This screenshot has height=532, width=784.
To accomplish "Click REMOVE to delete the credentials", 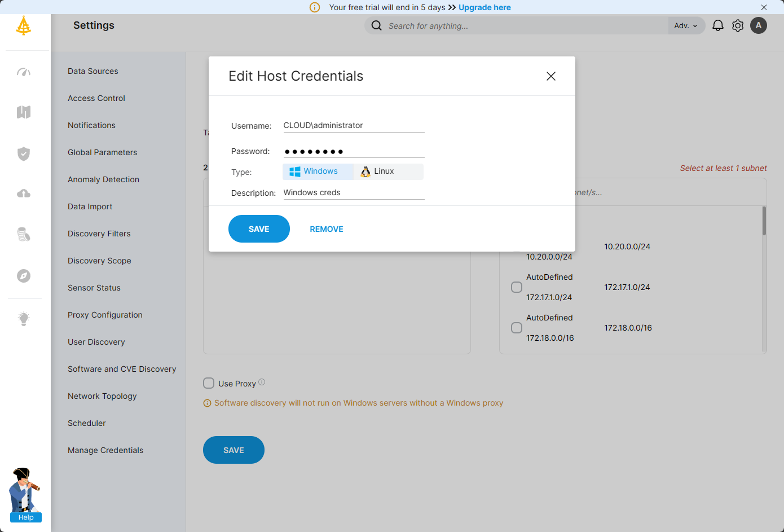I will [x=327, y=229].
